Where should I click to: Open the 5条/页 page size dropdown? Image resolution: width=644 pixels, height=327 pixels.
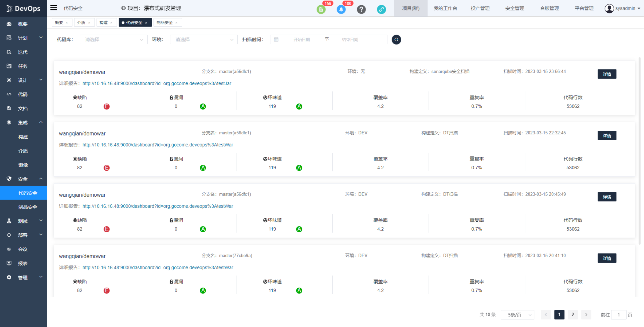517,314
